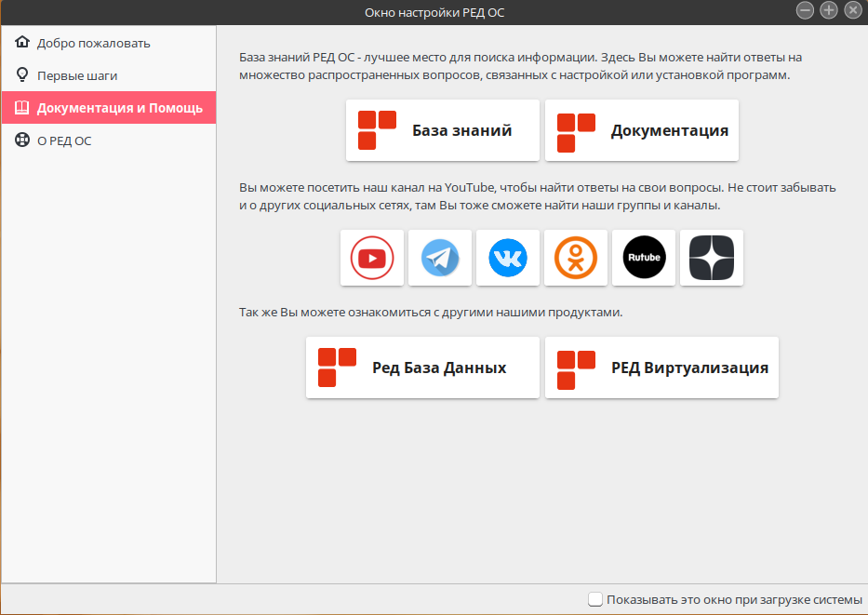Click the title text Окно настройки РЕД ОС

(x=434, y=12)
